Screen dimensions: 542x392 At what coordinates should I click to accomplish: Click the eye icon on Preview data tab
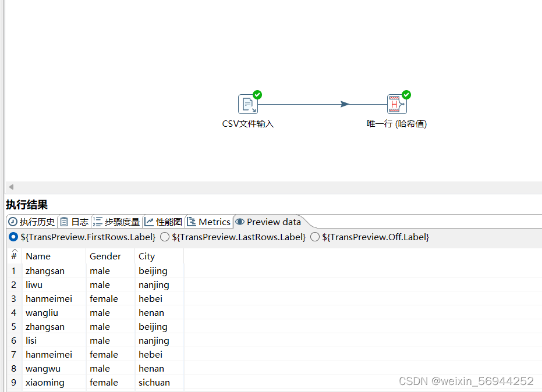(x=240, y=222)
